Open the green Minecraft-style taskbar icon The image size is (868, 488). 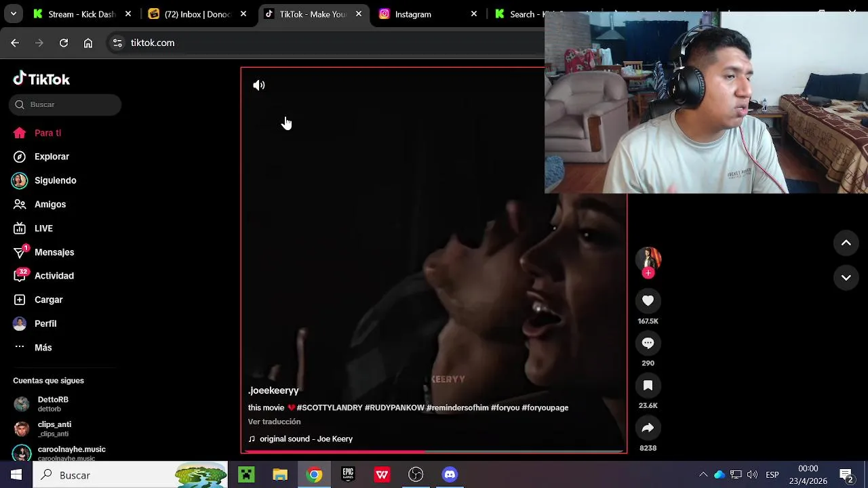[246, 474]
